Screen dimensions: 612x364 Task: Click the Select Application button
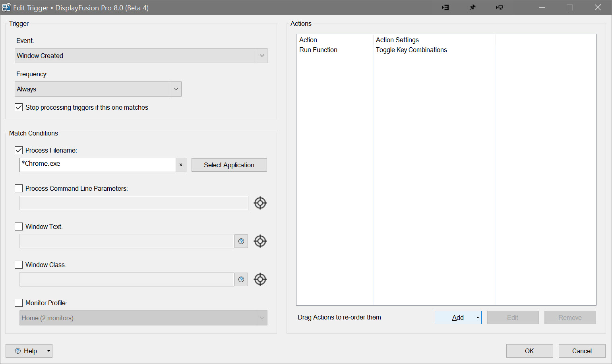[229, 165]
